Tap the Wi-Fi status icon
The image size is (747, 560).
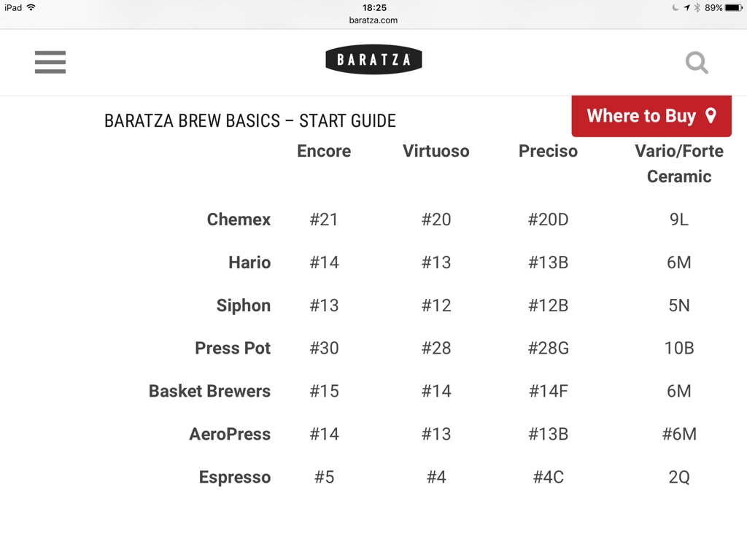(31, 7)
